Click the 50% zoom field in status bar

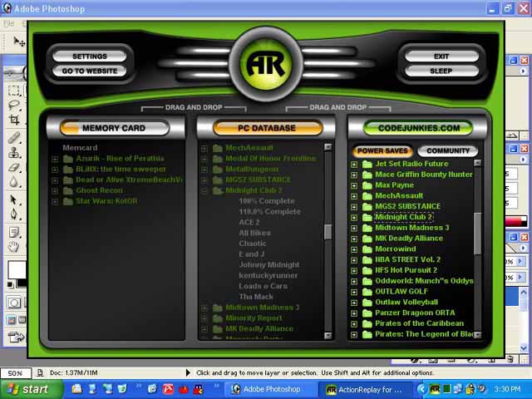(x=16, y=373)
